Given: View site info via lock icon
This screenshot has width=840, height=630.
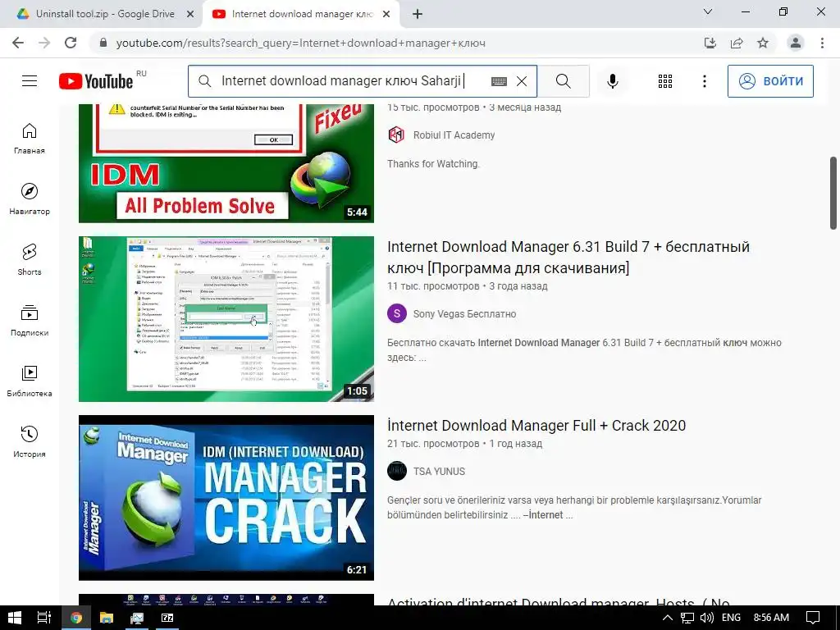Looking at the screenshot, I should click(x=103, y=43).
